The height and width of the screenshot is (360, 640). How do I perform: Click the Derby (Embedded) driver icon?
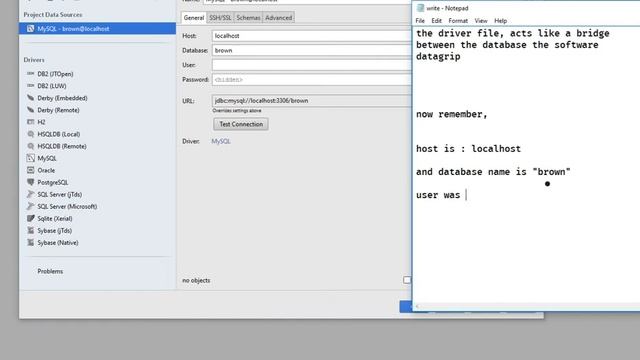[x=31, y=98]
